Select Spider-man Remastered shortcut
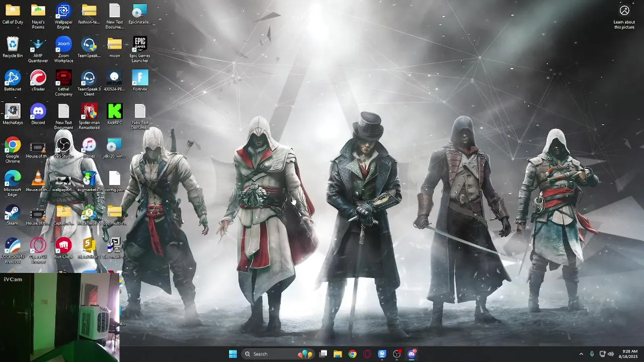 coord(89,117)
